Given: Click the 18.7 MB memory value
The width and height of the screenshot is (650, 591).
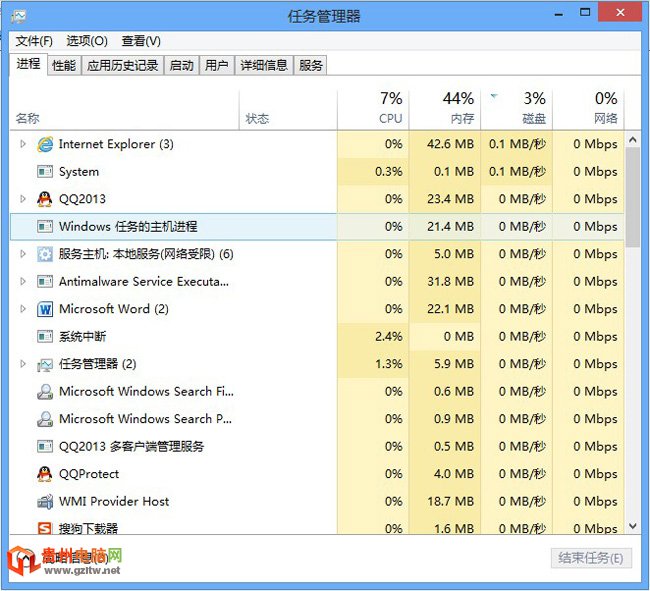Looking at the screenshot, I should click(x=450, y=501).
